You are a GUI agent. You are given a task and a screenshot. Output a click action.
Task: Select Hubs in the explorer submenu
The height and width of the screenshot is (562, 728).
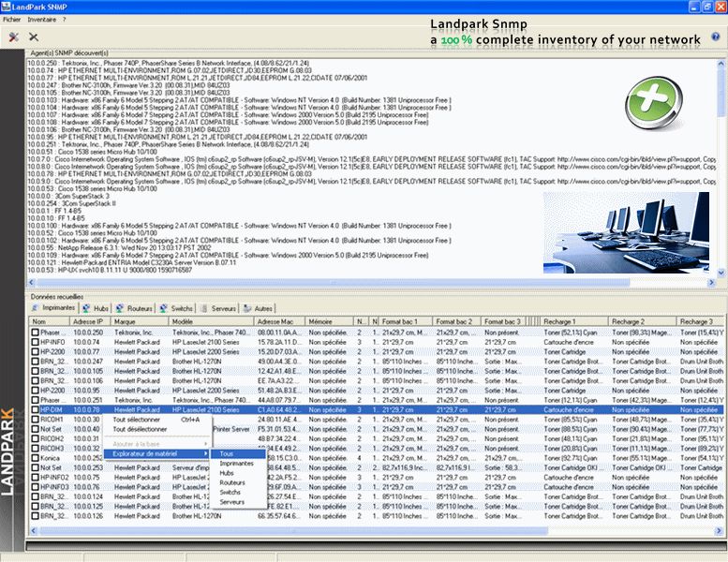coord(238,473)
